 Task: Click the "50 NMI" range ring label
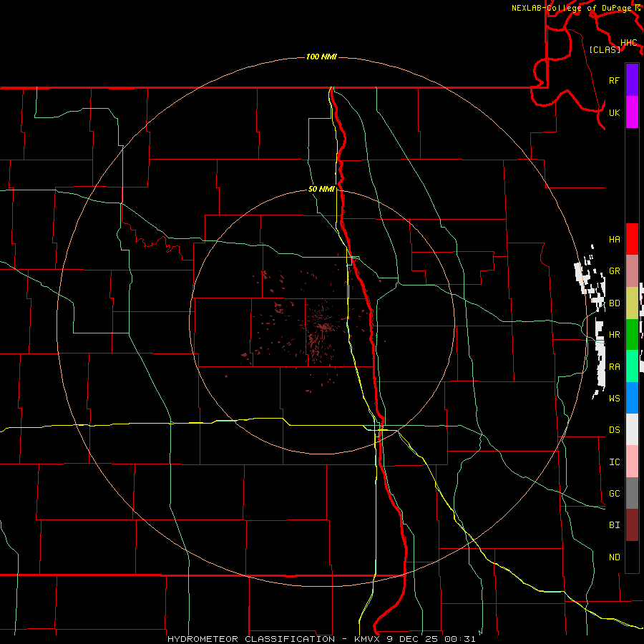click(x=321, y=189)
